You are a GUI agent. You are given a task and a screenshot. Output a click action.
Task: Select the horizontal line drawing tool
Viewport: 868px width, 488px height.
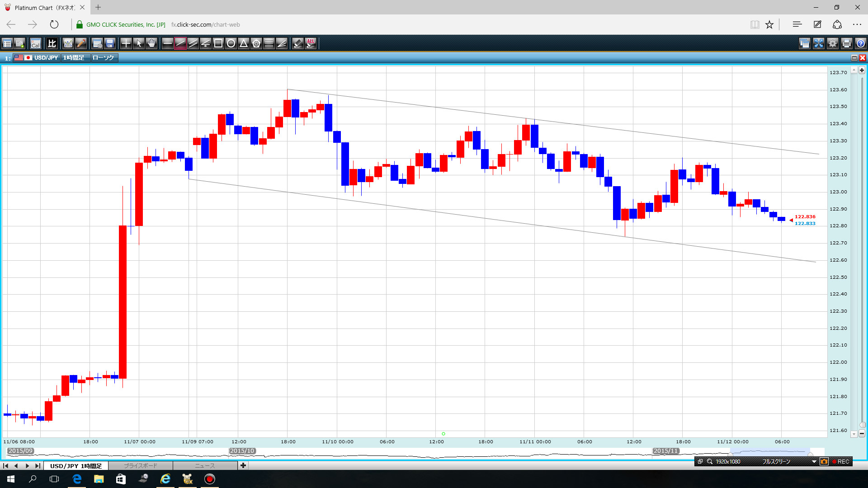(x=167, y=43)
